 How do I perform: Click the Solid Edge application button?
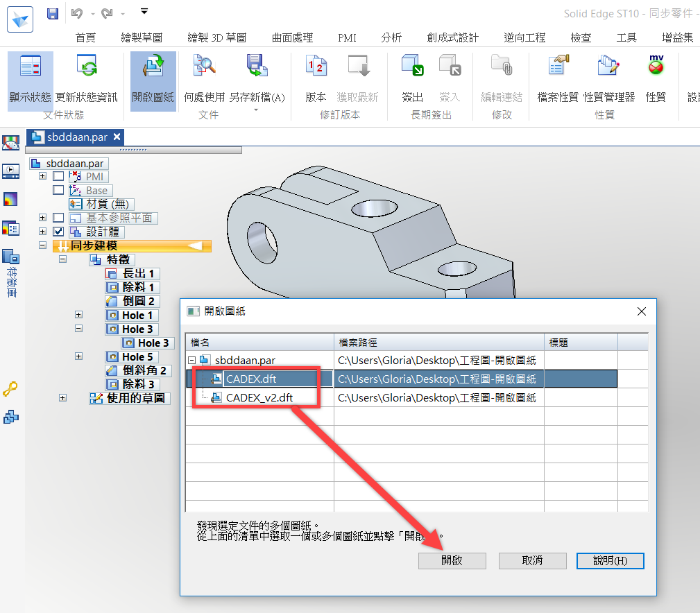pyautogui.click(x=20, y=19)
